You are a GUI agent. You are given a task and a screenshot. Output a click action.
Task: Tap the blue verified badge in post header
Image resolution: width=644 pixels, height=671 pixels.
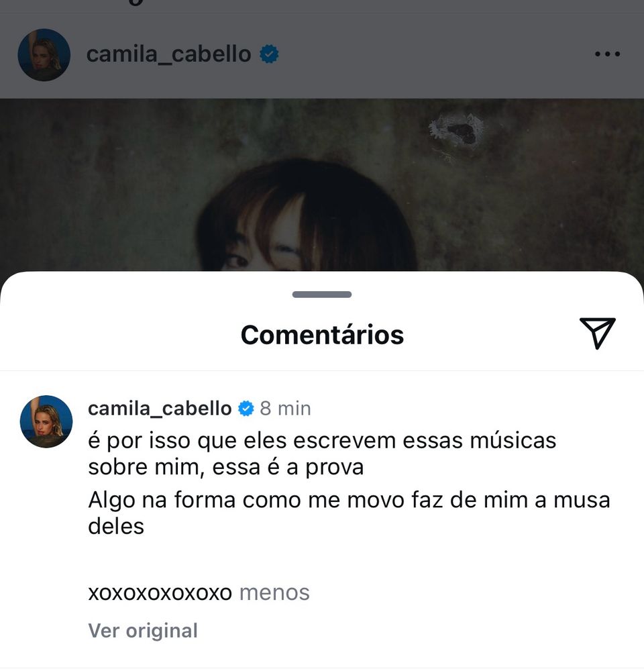pyautogui.click(x=269, y=54)
